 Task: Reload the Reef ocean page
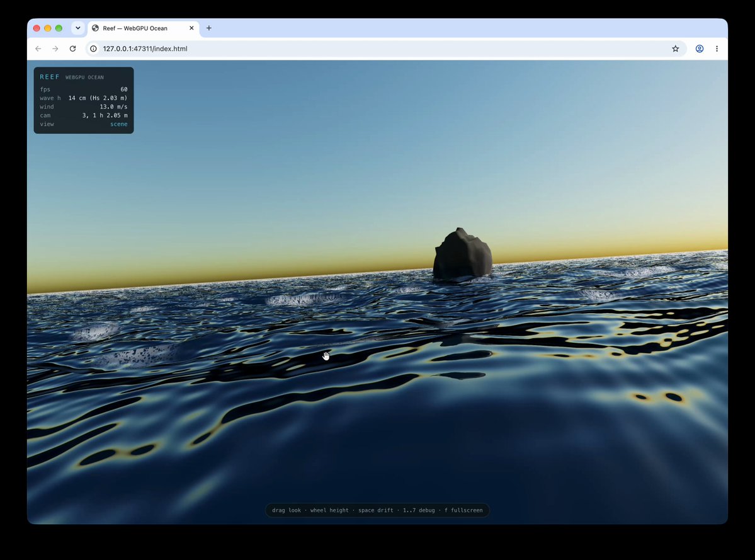[x=72, y=49]
